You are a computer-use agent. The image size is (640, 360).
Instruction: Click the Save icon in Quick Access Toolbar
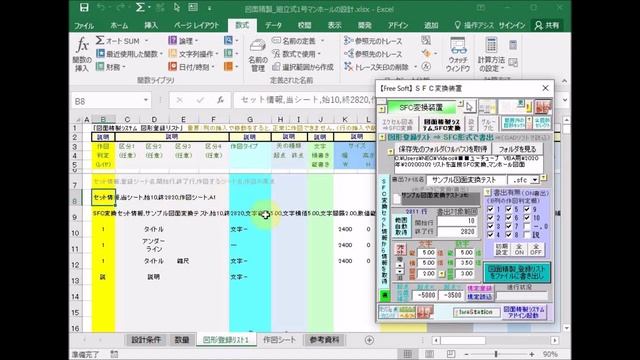tap(84, 7)
